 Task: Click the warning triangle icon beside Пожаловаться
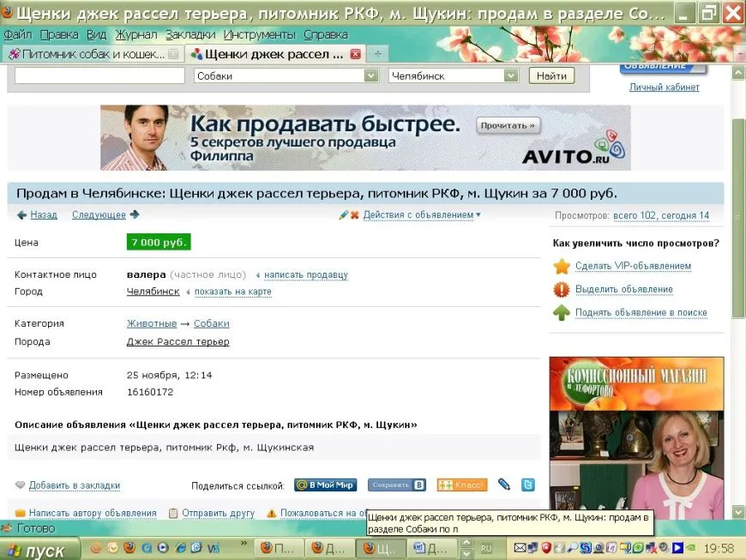click(x=271, y=513)
